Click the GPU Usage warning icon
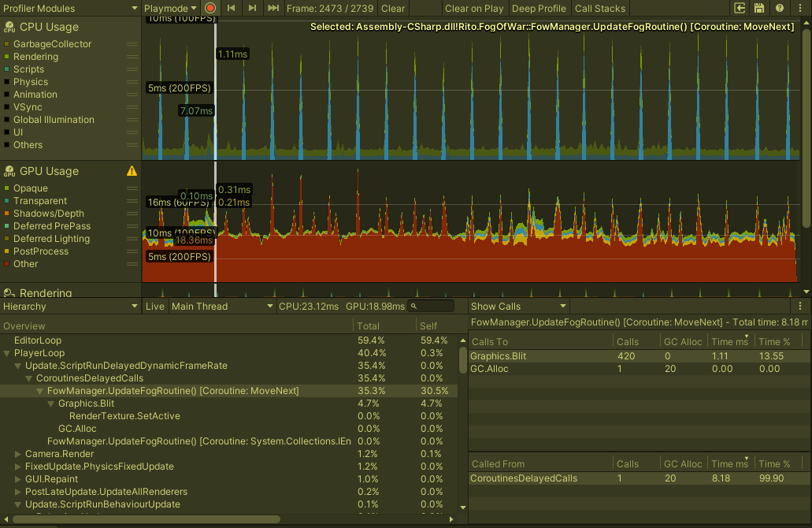 click(x=132, y=171)
